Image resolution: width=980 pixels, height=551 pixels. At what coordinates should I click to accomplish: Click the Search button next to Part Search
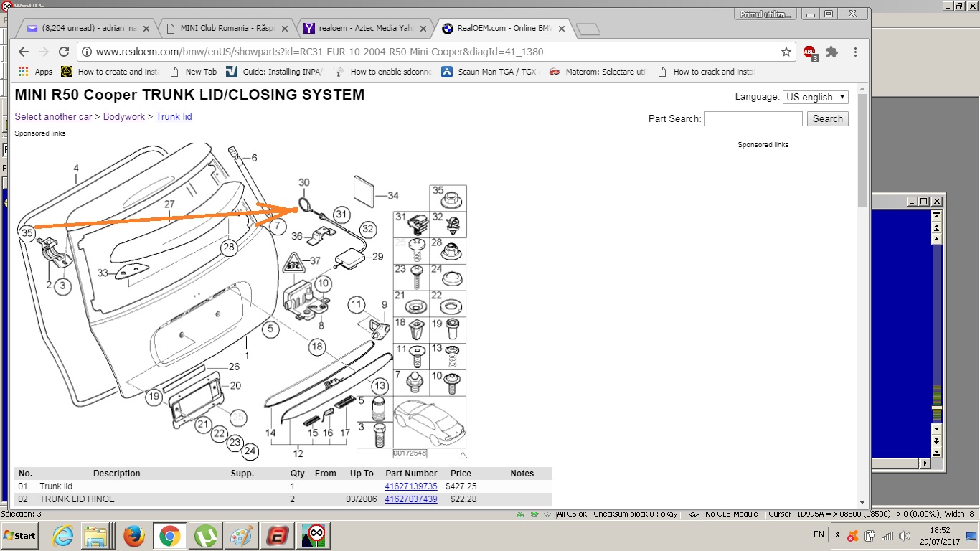827,118
